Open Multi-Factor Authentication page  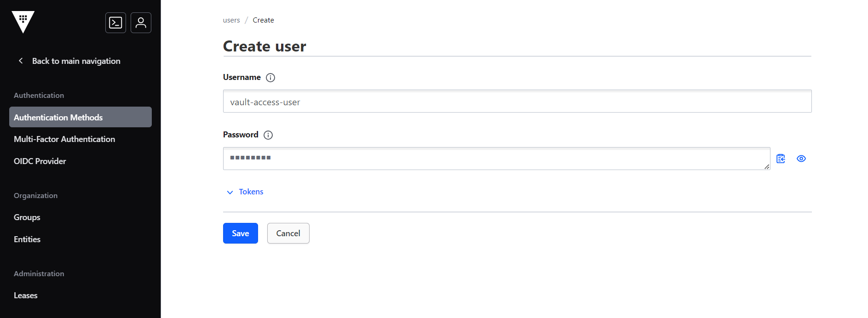coord(64,139)
